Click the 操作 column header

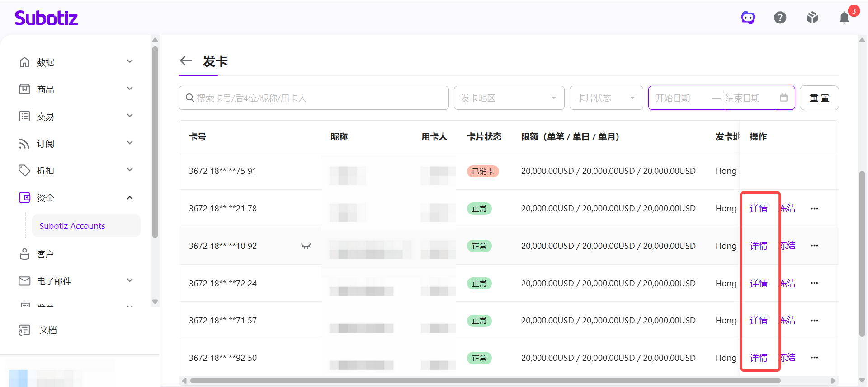(x=758, y=137)
